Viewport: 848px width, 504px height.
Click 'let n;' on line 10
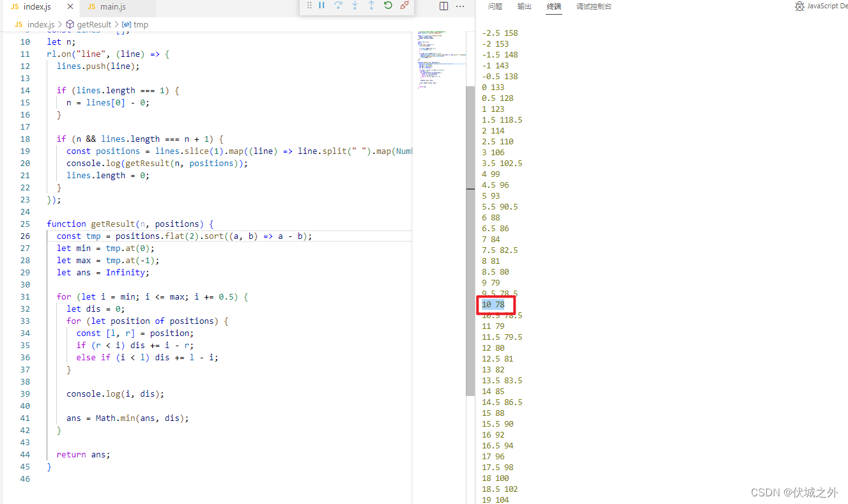[61, 42]
